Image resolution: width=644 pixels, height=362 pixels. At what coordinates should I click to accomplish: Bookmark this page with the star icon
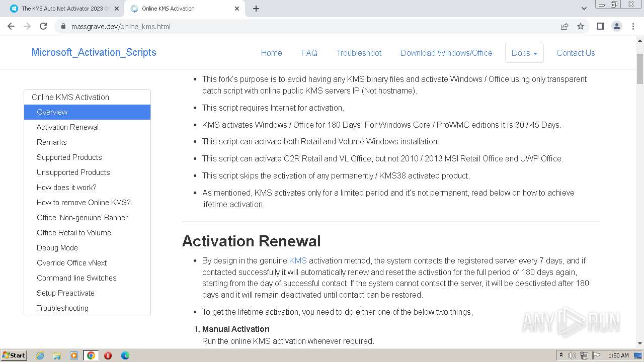click(581, 26)
